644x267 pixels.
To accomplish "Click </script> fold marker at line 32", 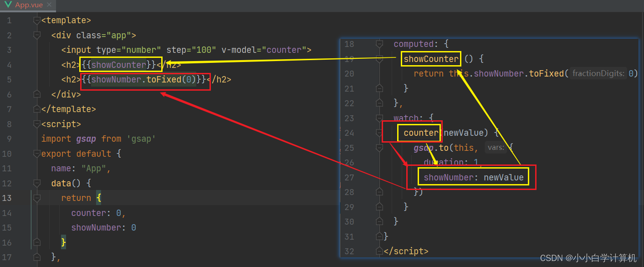I will click(x=379, y=251).
